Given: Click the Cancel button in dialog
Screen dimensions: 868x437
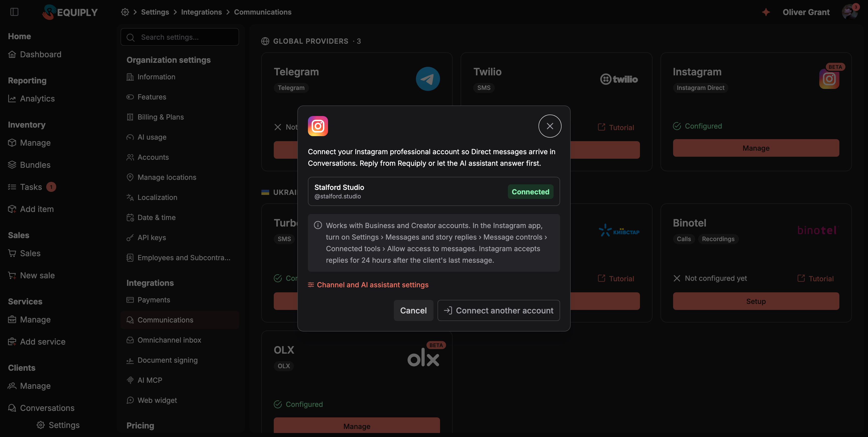Looking at the screenshot, I should click(413, 310).
